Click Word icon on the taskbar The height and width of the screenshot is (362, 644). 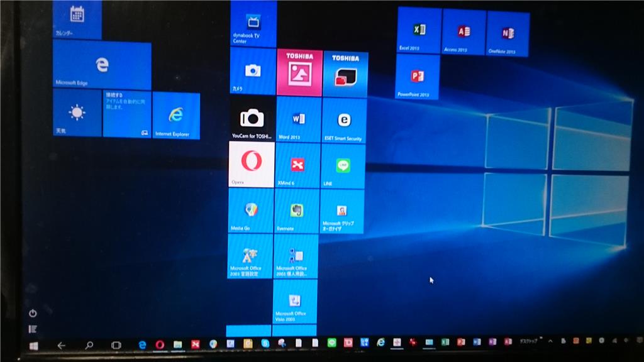[x=477, y=342]
